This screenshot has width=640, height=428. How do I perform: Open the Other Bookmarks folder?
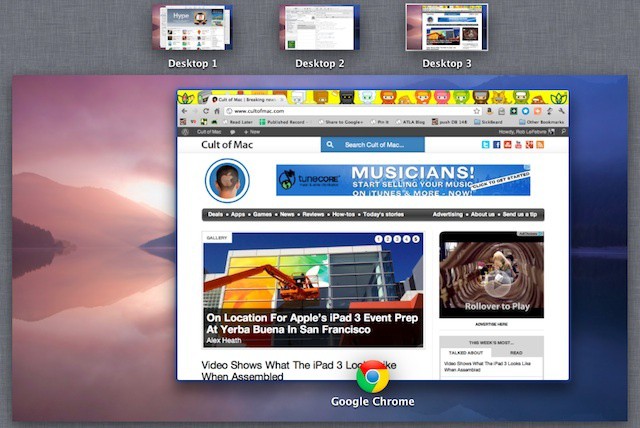(x=543, y=121)
